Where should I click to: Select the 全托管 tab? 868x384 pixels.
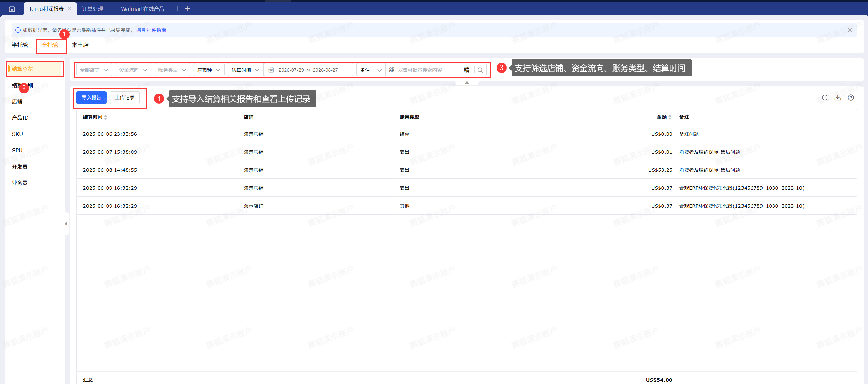(50, 45)
